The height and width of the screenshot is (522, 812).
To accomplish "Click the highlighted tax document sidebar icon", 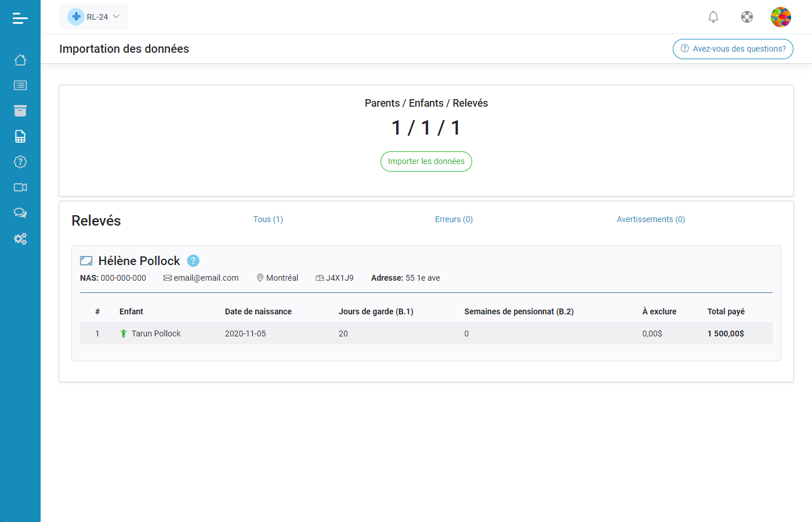I will (20, 136).
